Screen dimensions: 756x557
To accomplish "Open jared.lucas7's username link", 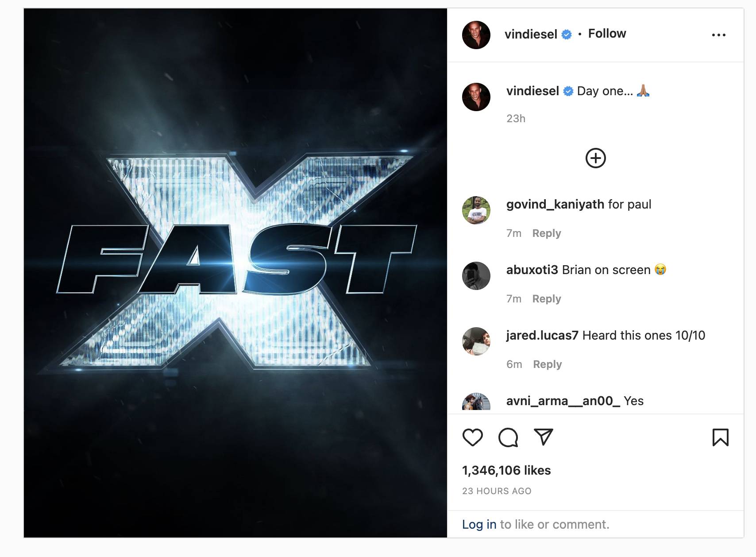I will click(542, 336).
